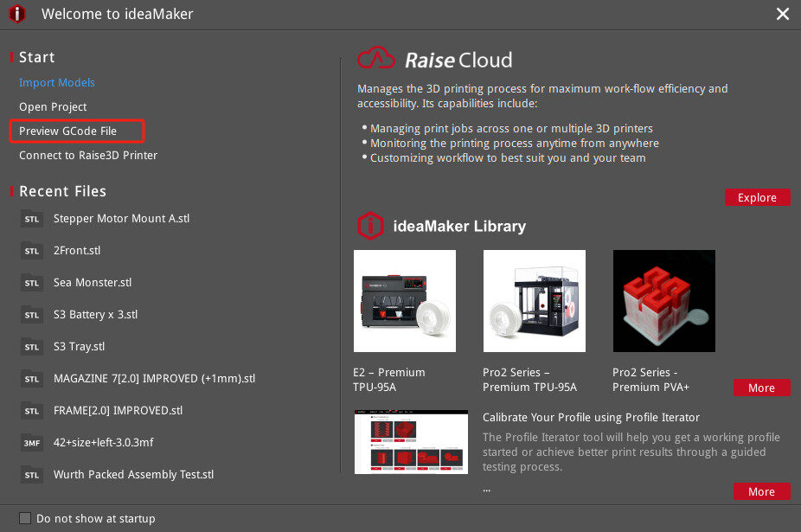Open E2 Premium TPU-95A printer thumbnail
This screenshot has width=801, height=532.
click(x=405, y=301)
